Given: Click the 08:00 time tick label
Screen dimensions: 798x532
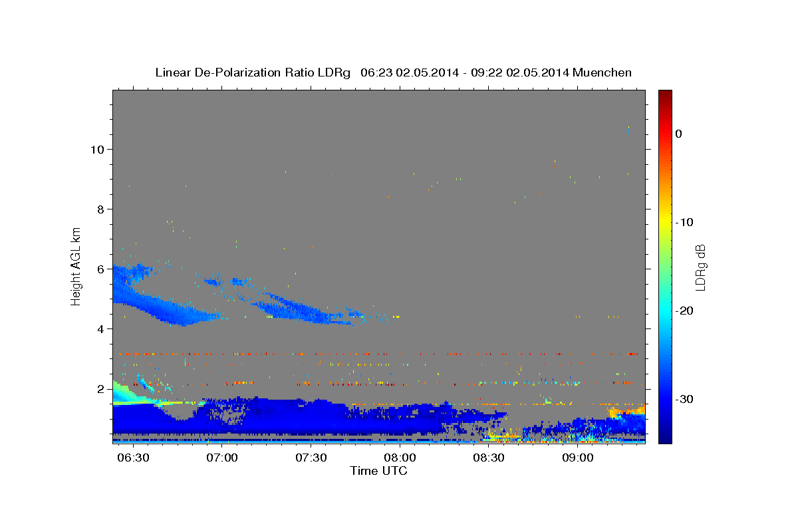Looking at the screenshot, I should coord(400,458).
